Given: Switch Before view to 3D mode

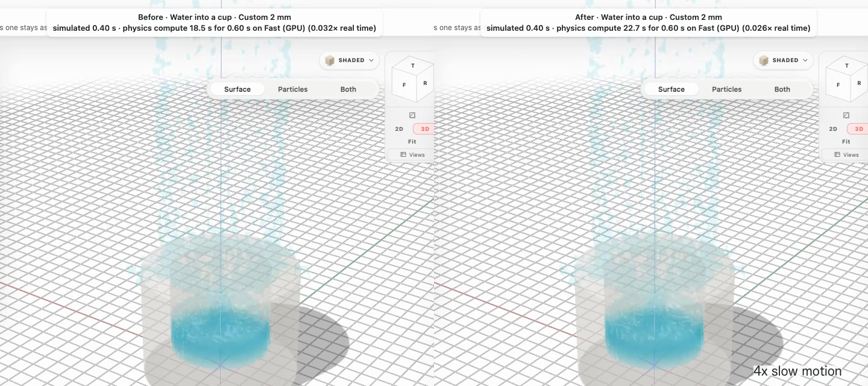Looking at the screenshot, I should coord(424,129).
